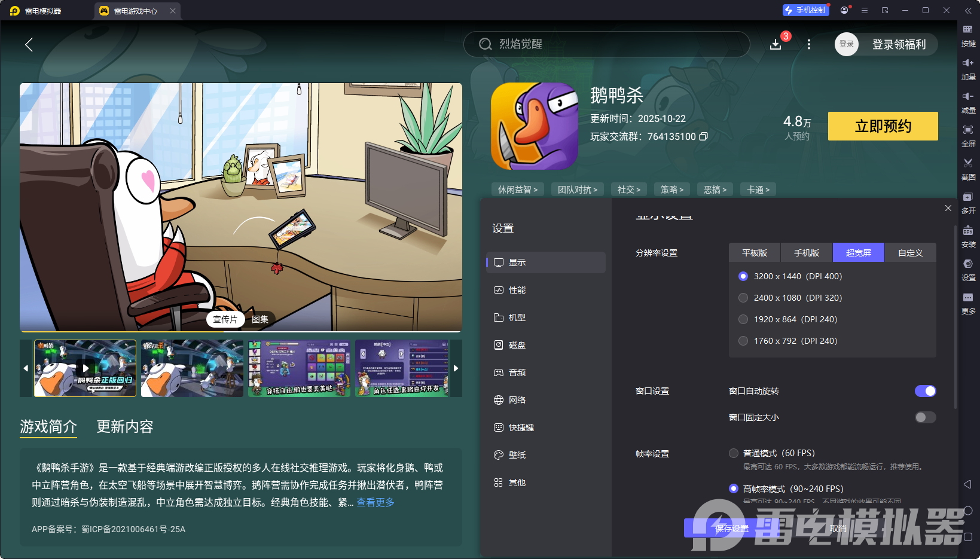Show 更多 tools in right sidebar
The width and height of the screenshot is (980, 559).
click(x=968, y=303)
